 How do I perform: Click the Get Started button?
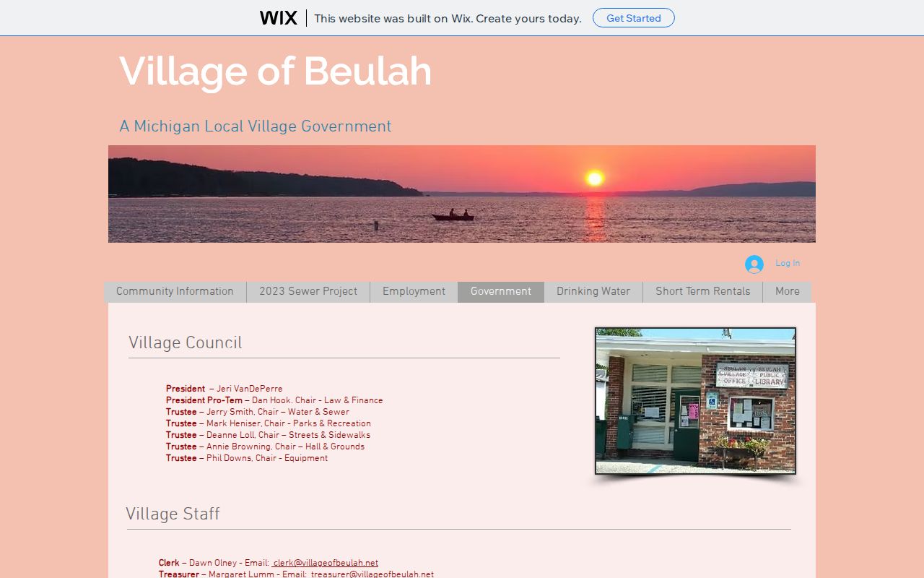634,18
